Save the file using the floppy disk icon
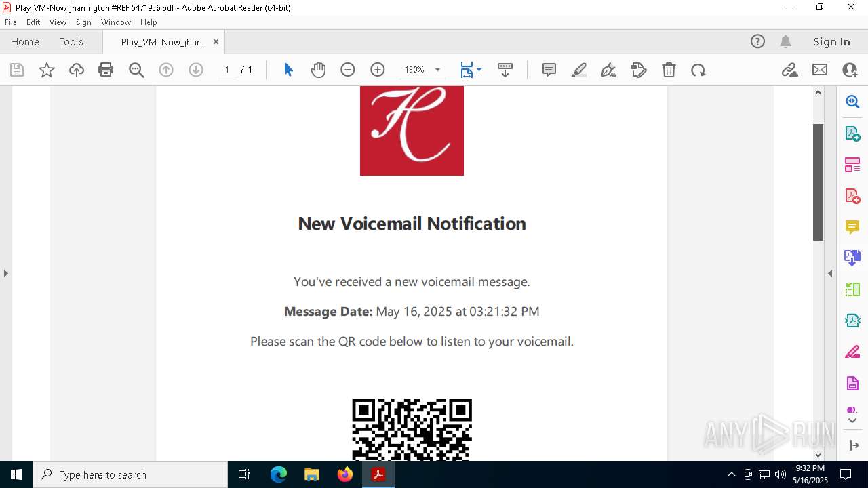This screenshot has height=488, width=868. (x=17, y=70)
